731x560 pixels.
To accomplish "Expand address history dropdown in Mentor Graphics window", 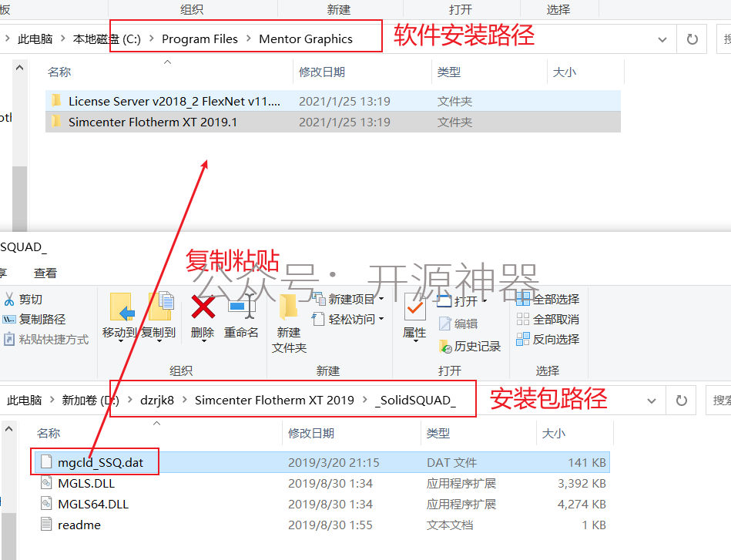I will [662, 39].
